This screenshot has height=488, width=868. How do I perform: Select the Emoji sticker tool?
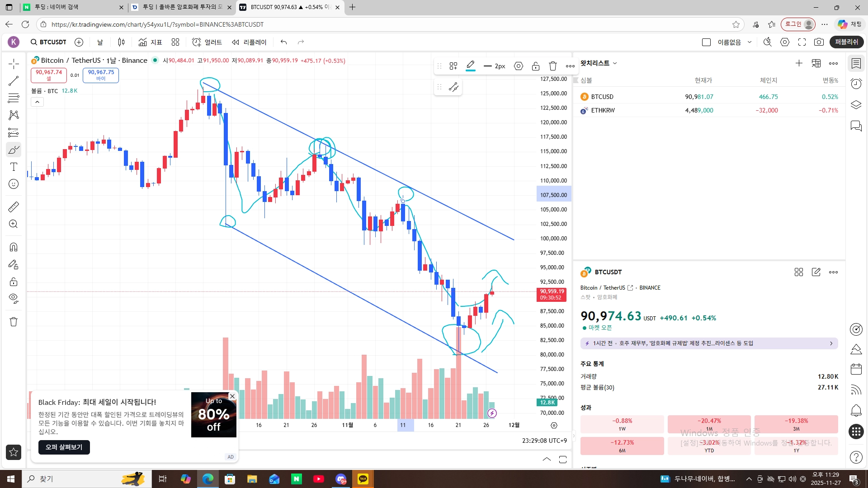[14, 184]
